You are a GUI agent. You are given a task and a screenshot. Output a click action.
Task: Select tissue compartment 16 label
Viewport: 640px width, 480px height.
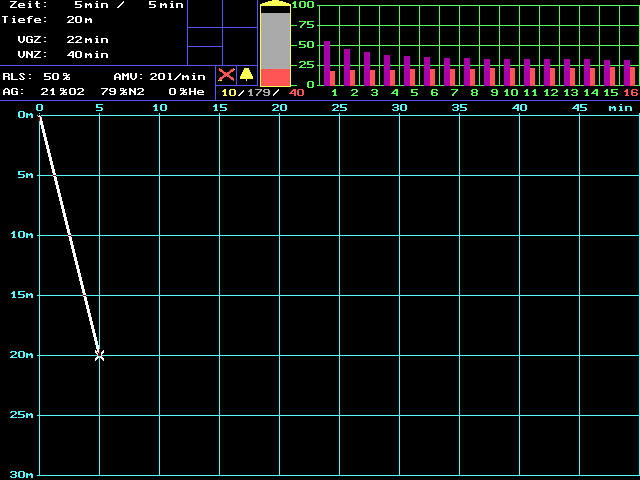[x=630, y=93]
